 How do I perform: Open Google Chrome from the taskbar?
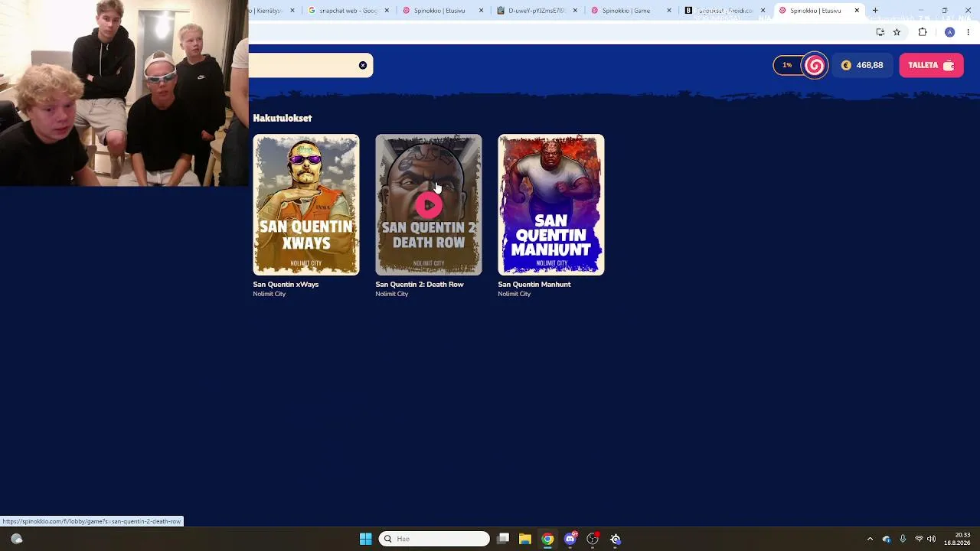pyautogui.click(x=547, y=539)
